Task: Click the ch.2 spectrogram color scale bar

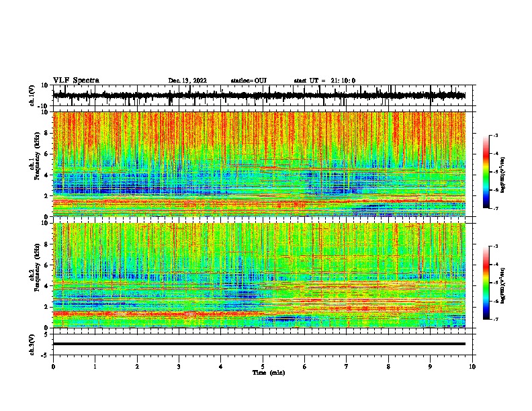Action: (486, 283)
